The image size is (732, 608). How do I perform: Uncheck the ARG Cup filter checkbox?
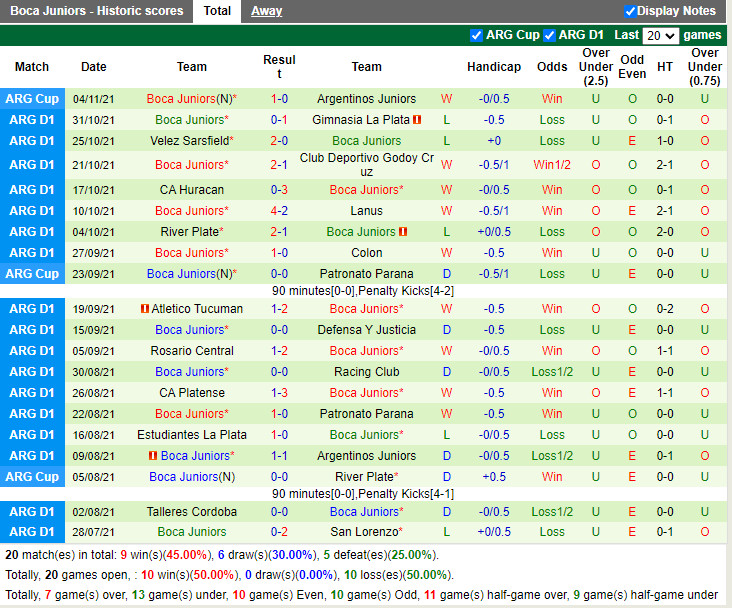click(x=476, y=35)
